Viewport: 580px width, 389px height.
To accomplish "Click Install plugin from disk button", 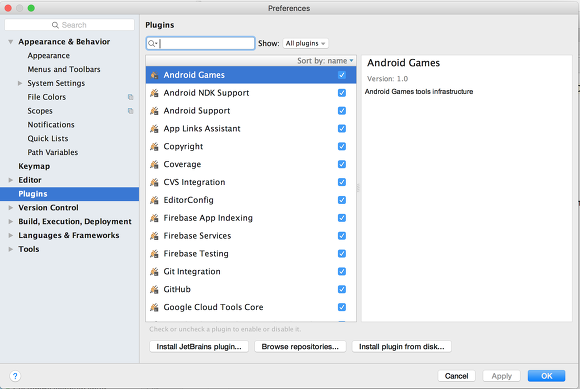I will click(x=401, y=346).
